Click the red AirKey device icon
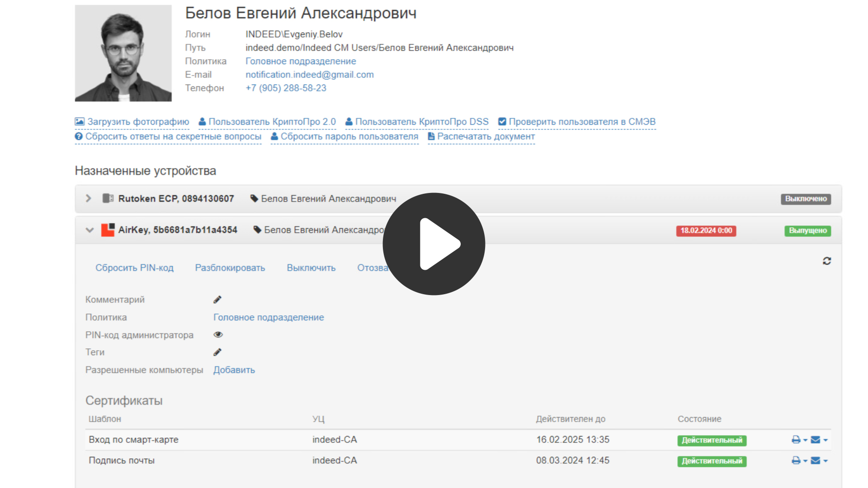Screen dimensions: 868x488 [x=108, y=230]
